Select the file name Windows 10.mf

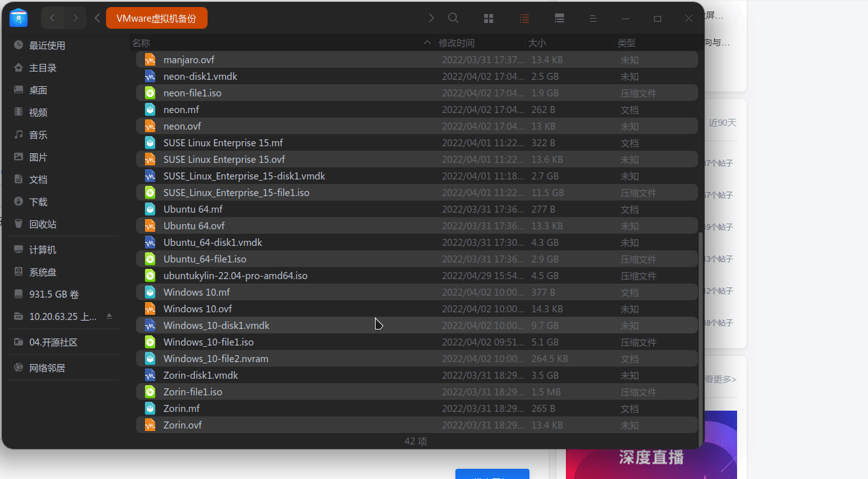click(x=197, y=292)
